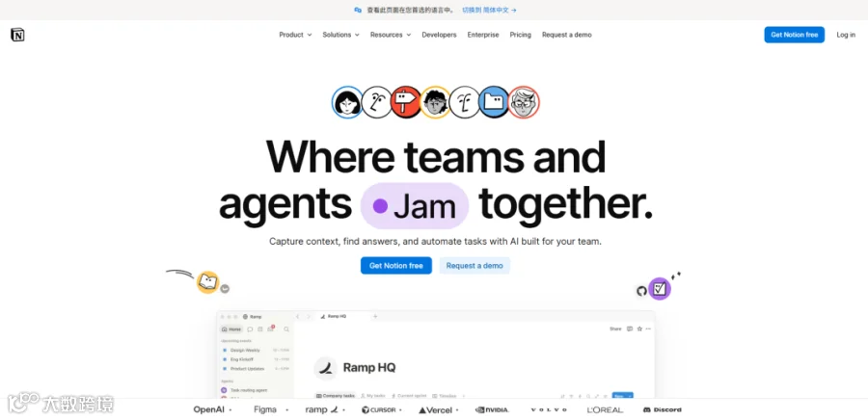Switch to the My tasks tab

point(373,396)
